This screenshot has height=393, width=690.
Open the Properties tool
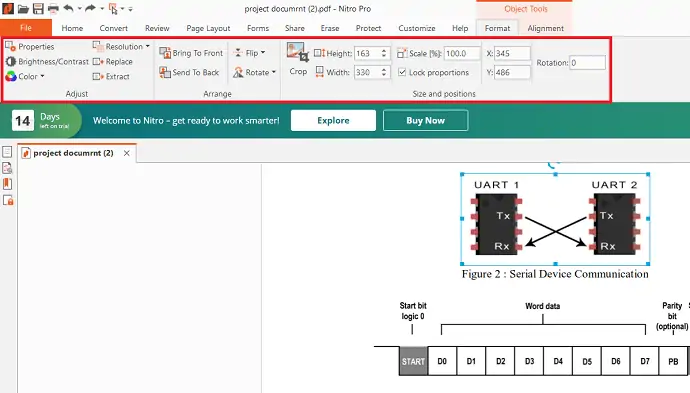pos(29,47)
